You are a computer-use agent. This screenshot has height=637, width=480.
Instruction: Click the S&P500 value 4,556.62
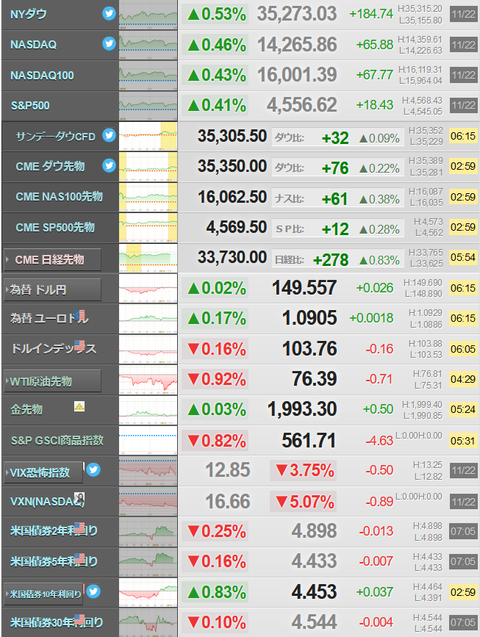tap(302, 105)
